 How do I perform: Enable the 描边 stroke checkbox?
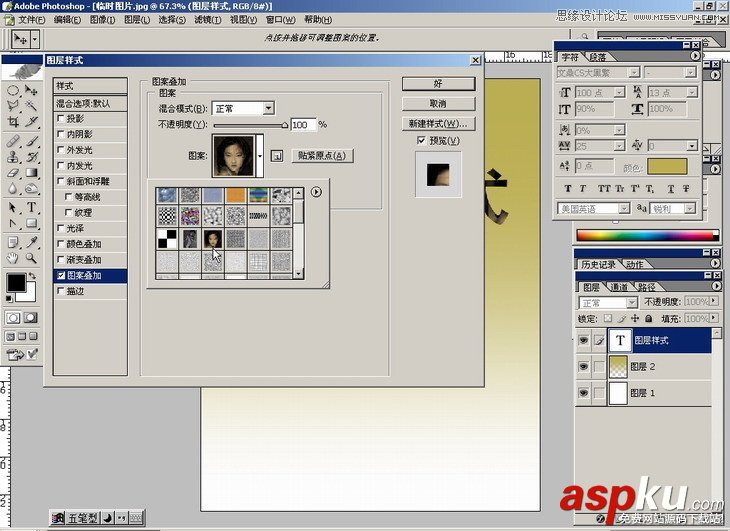[61, 291]
